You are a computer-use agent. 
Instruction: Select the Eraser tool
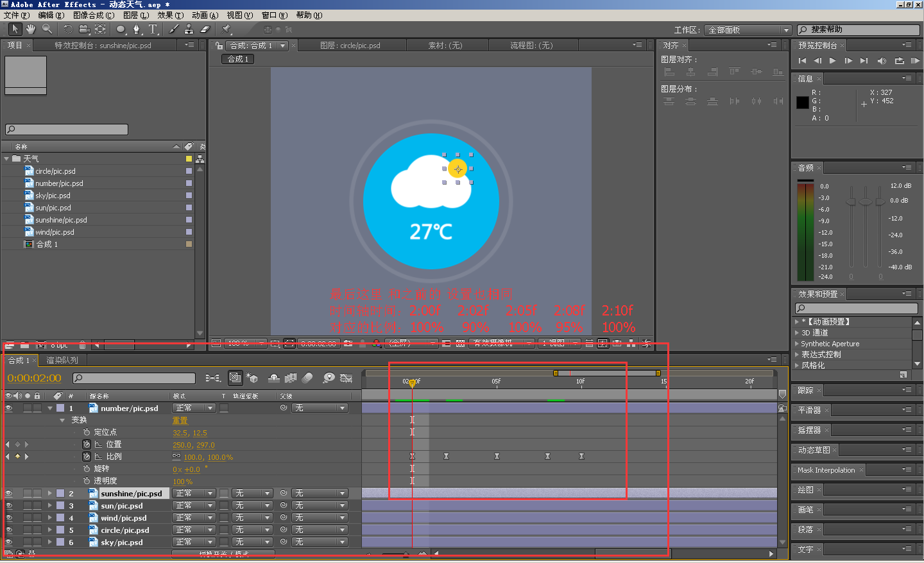205,29
